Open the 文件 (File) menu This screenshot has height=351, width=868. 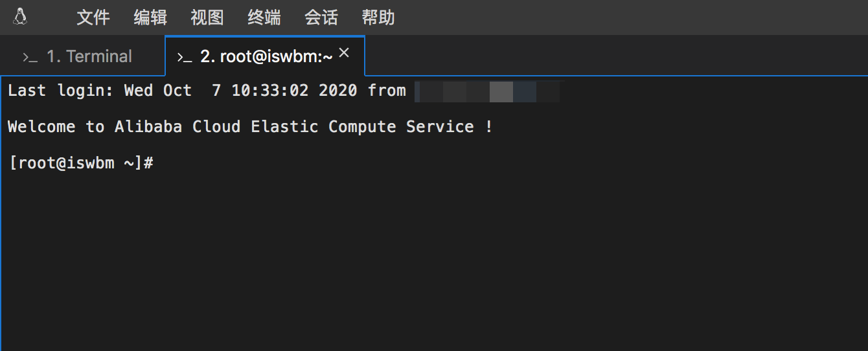pos(93,17)
